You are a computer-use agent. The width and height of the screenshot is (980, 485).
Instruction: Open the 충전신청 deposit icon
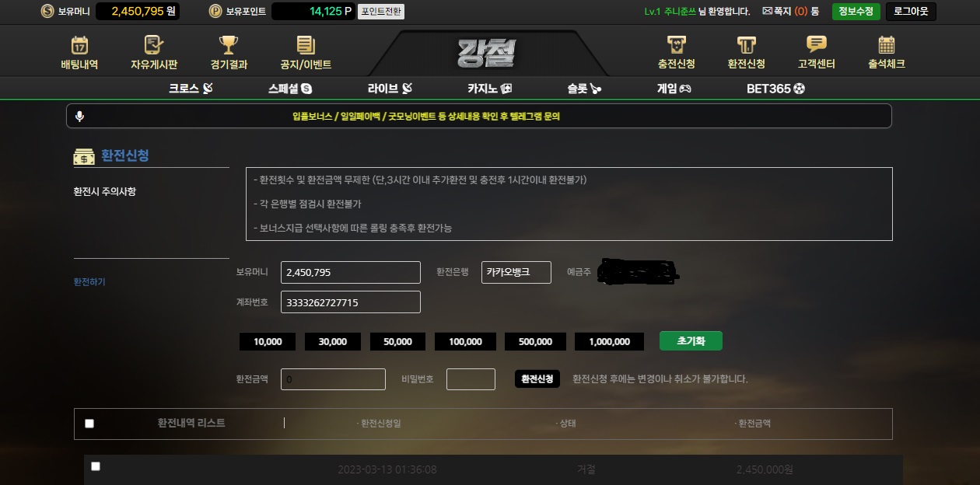tap(677, 44)
